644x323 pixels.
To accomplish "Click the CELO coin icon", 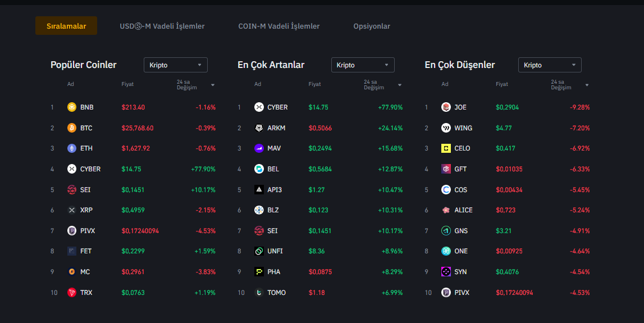I will click(446, 148).
